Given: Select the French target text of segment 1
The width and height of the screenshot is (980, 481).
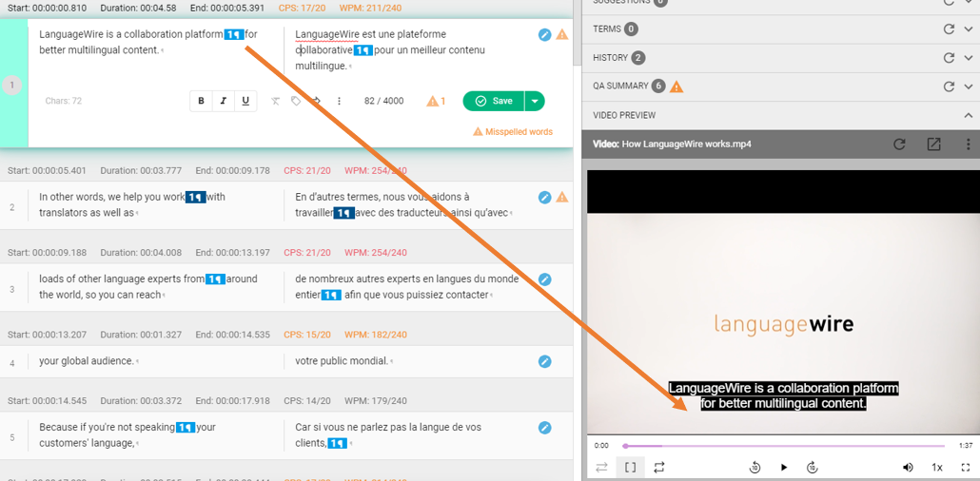Looking at the screenshot, I should 390,50.
